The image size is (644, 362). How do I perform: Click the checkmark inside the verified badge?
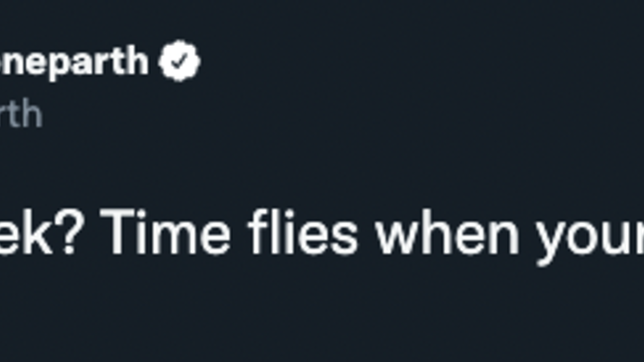(x=180, y=61)
